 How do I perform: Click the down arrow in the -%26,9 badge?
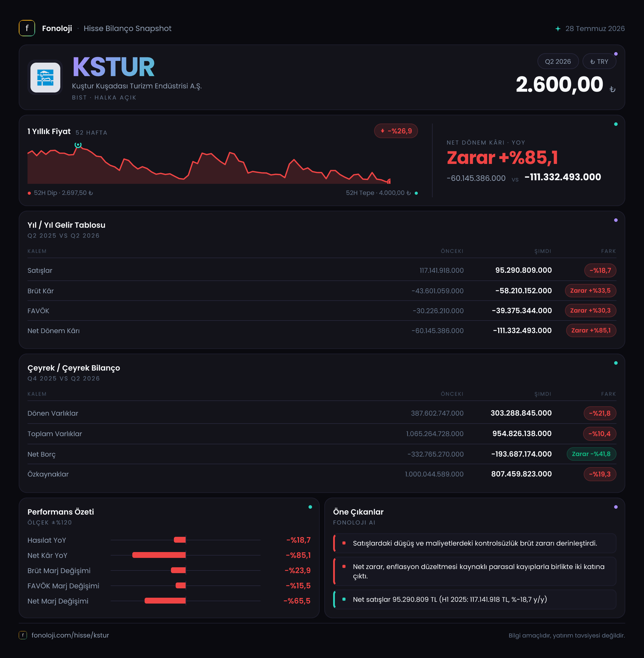pos(382,131)
